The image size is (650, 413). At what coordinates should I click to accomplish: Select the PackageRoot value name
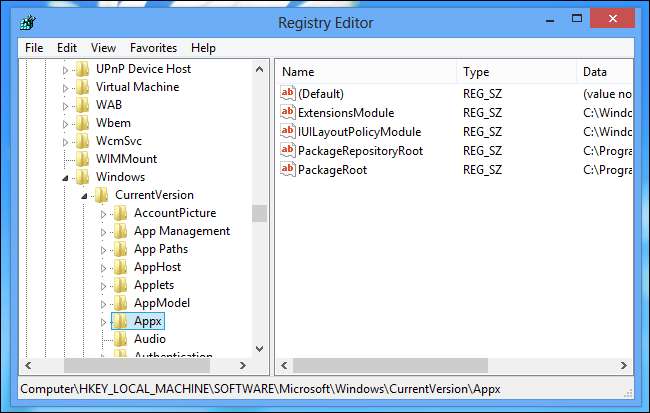click(332, 170)
